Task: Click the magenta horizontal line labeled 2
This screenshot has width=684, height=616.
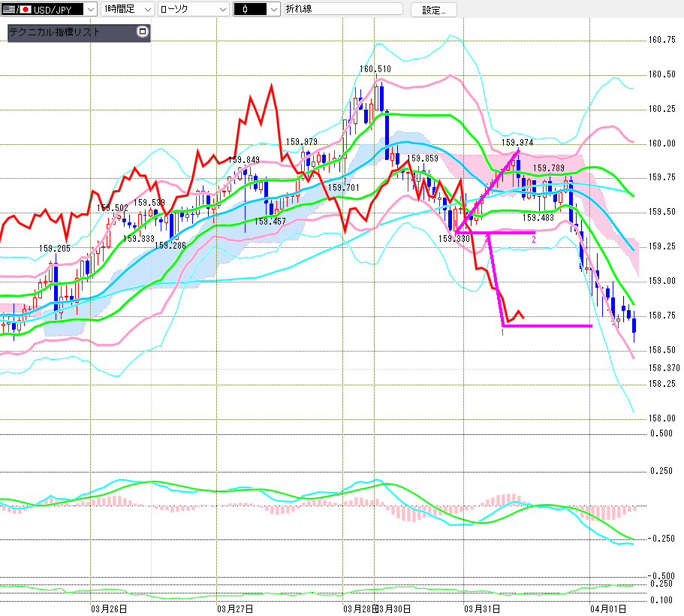Action: pos(511,233)
